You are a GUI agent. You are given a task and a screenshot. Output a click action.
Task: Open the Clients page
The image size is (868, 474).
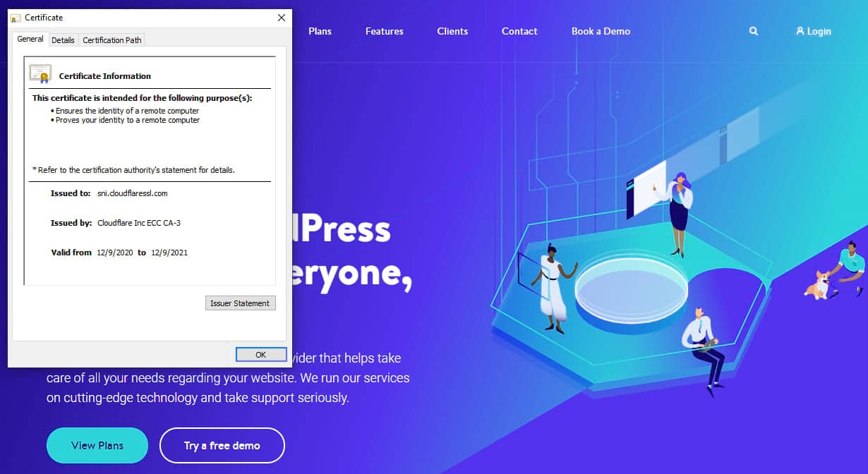(452, 31)
